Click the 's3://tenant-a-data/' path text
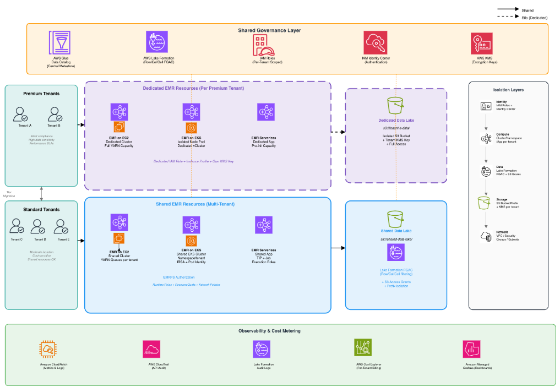This screenshot has width=560, height=392. point(396,128)
